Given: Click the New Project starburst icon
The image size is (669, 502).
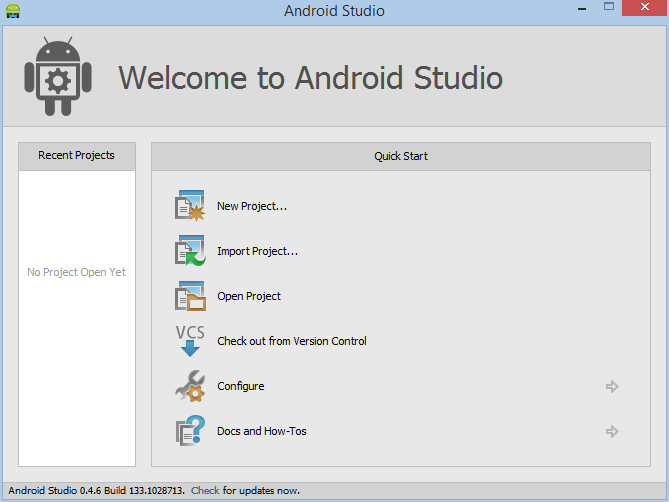Looking at the screenshot, I should [190, 206].
